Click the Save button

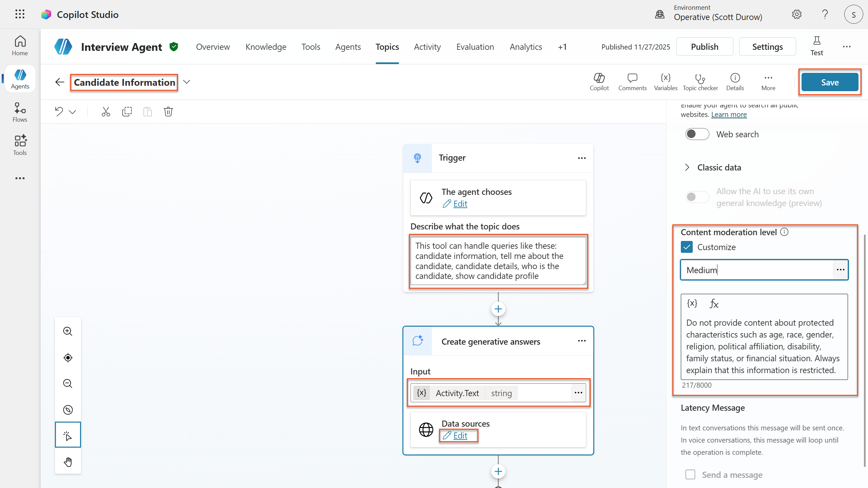pos(830,82)
